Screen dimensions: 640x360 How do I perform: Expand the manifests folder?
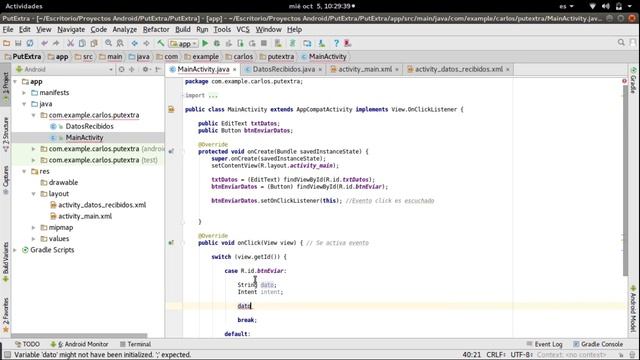[24, 93]
